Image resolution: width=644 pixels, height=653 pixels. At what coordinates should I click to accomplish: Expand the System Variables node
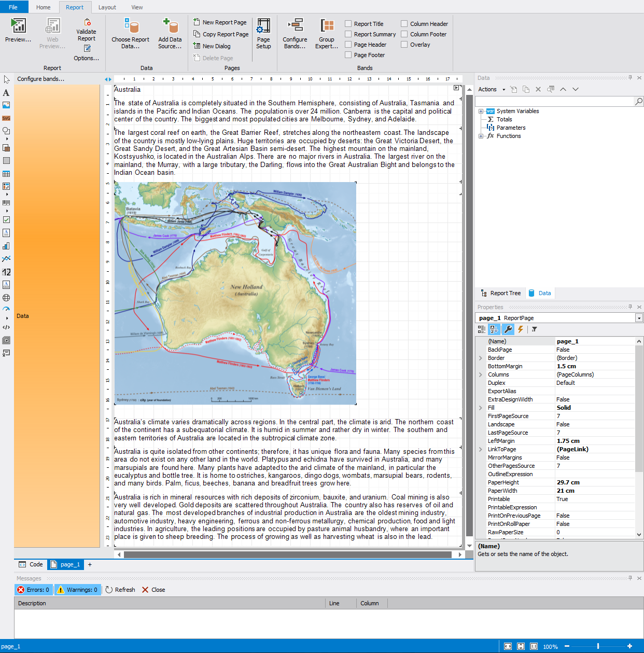(x=481, y=111)
